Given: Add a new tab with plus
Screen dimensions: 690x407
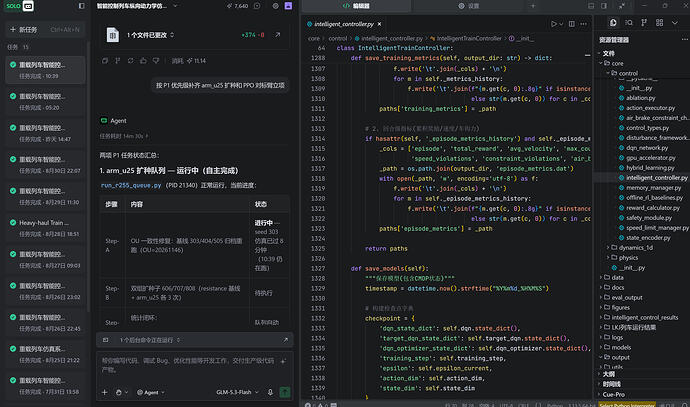Looking at the screenshot, I should [532, 6].
